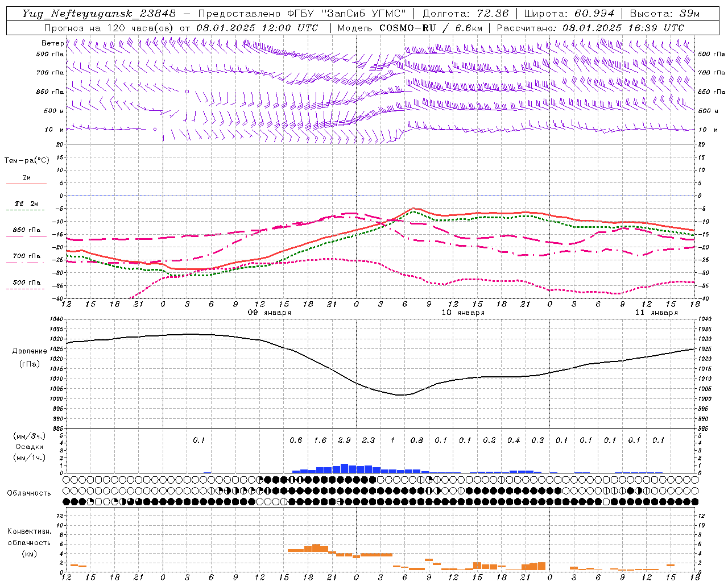728x582 pixels.
Task: Click the 10 января date label
Action: [x=463, y=313]
